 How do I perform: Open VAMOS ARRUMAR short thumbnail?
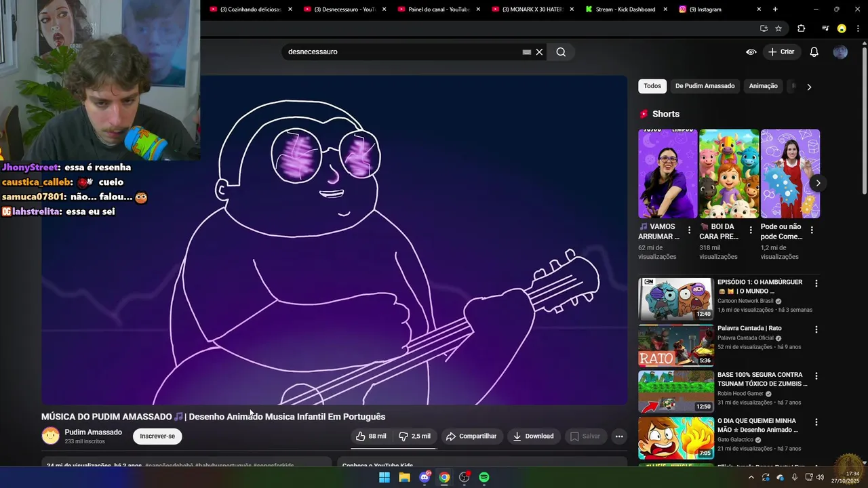tap(668, 174)
